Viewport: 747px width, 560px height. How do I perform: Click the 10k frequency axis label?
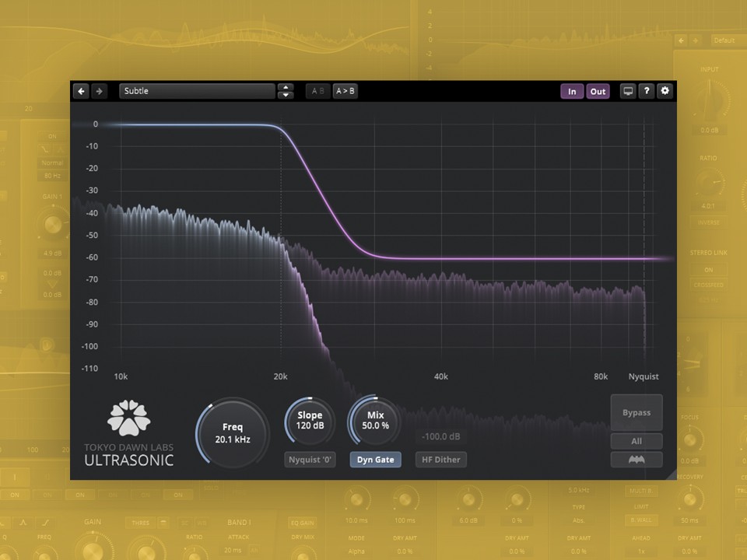click(x=121, y=376)
